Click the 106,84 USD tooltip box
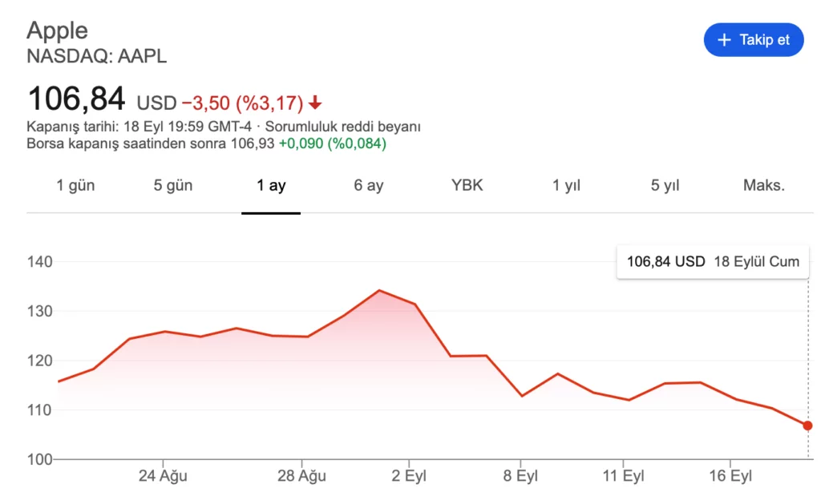The width and height of the screenshot is (821, 504). point(713,262)
